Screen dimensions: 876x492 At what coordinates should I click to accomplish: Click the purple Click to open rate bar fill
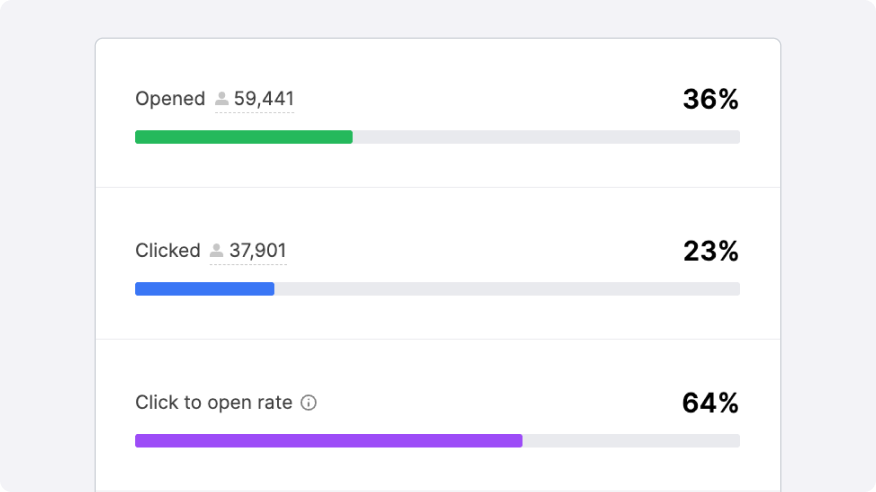(328, 441)
